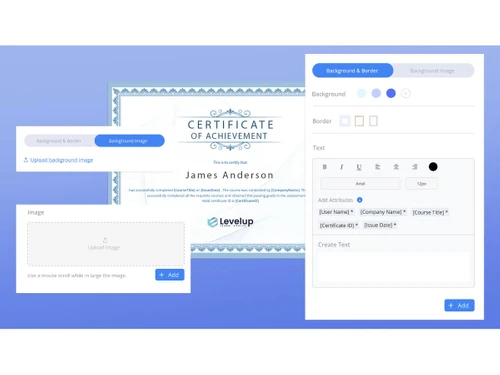Insert the [Course Title] attribute
Viewport: 500px width, 375px height.
[x=430, y=212]
